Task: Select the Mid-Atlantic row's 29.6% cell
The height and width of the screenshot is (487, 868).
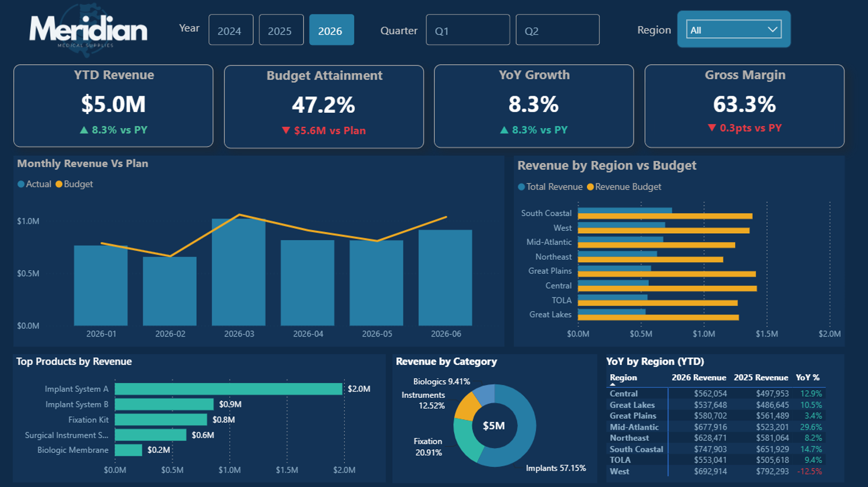Action: coord(811,427)
